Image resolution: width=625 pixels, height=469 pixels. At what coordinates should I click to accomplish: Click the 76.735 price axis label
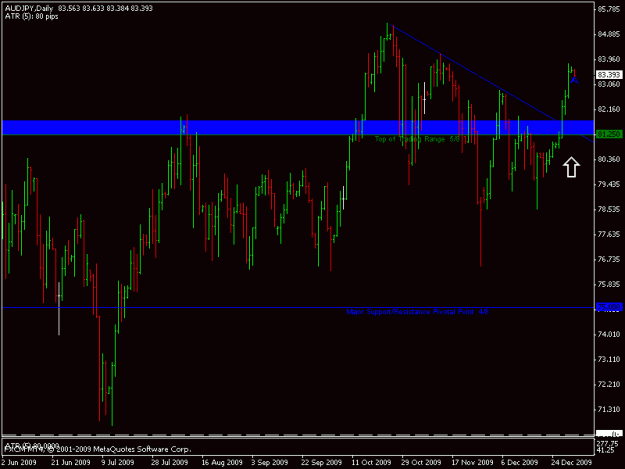[x=609, y=259]
